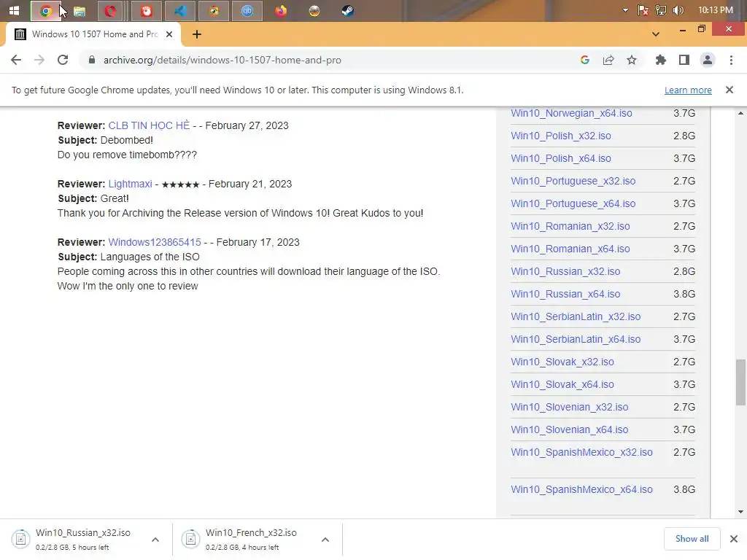Image resolution: width=747 pixels, height=560 pixels.
Task: Download Win10_SpanishMexico_x32.iso
Action: pyautogui.click(x=581, y=452)
